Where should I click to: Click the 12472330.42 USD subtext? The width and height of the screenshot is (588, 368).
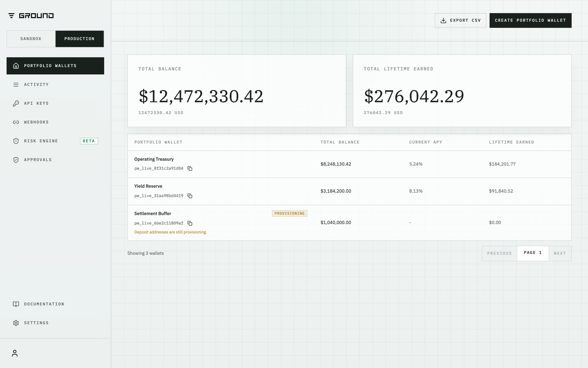pos(161,113)
